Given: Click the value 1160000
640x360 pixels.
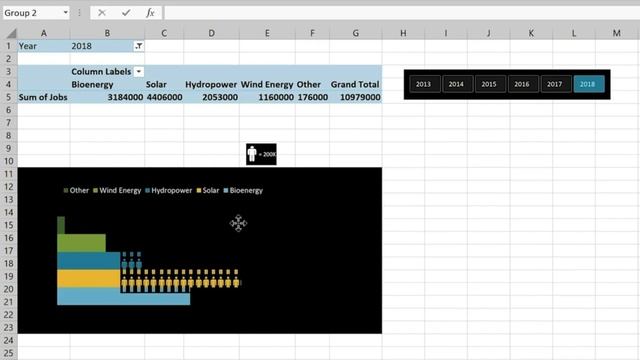Looking at the screenshot, I should (x=276, y=97).
